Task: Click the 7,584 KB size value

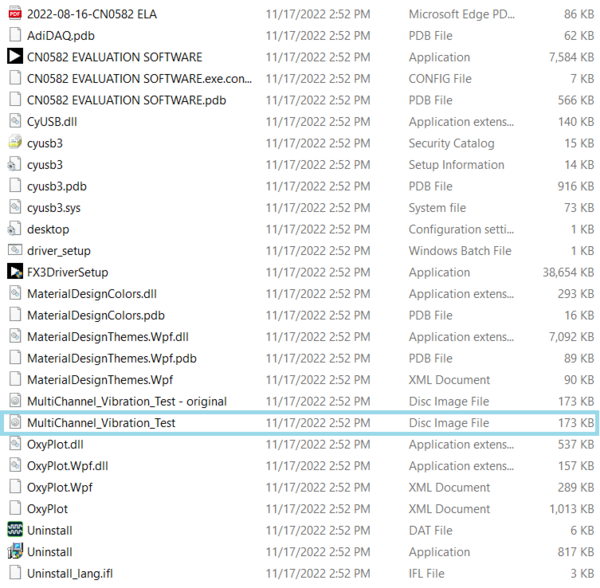Action: [x=572, y=57]
